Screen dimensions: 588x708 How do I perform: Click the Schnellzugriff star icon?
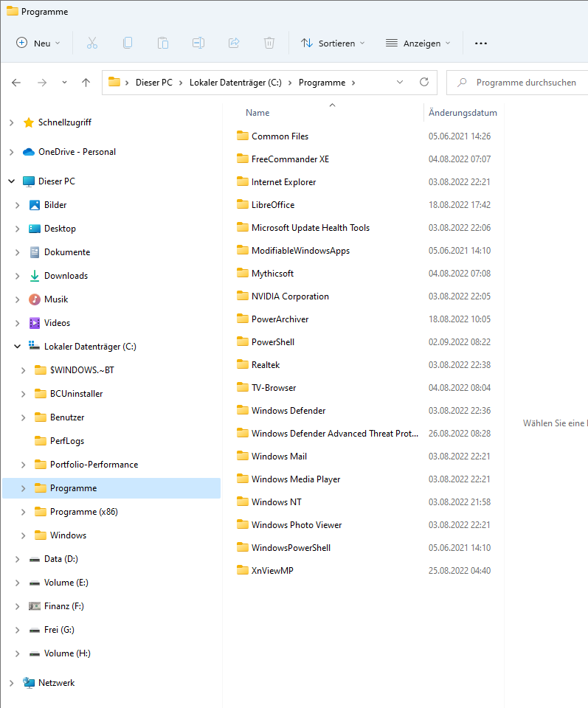(29, 122)
